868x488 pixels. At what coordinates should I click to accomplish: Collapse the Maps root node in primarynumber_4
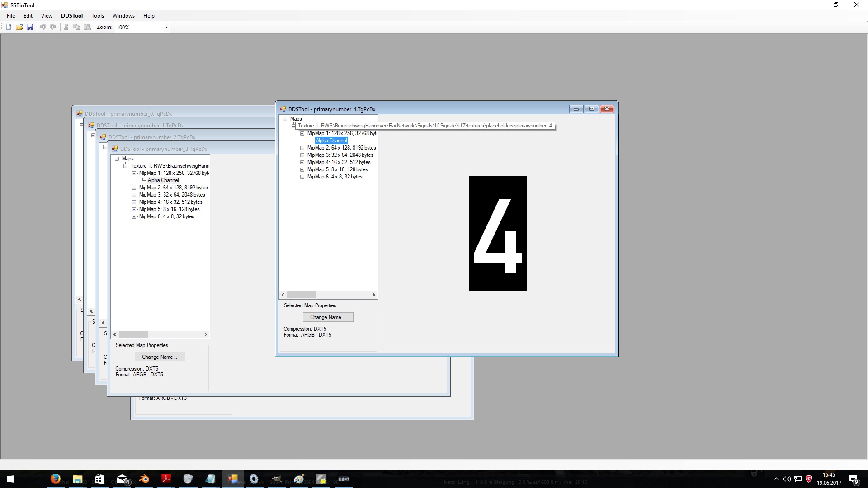click(285, 119)
